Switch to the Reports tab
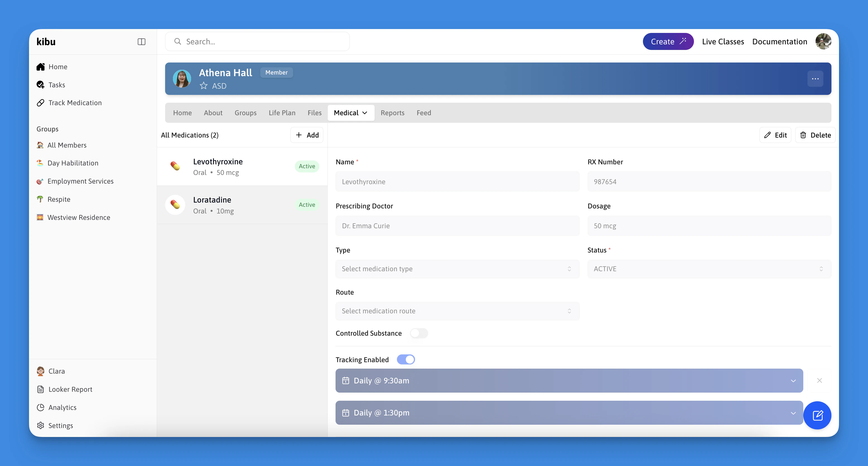The height and width of the screenshot is (466, 868). [392, 113]
